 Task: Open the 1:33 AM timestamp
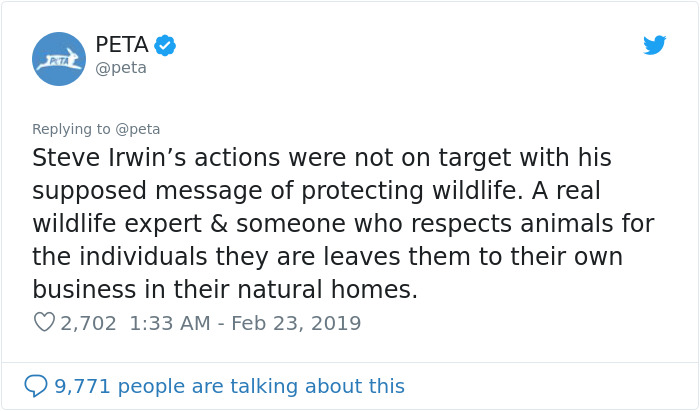click(x=168, y=323)
